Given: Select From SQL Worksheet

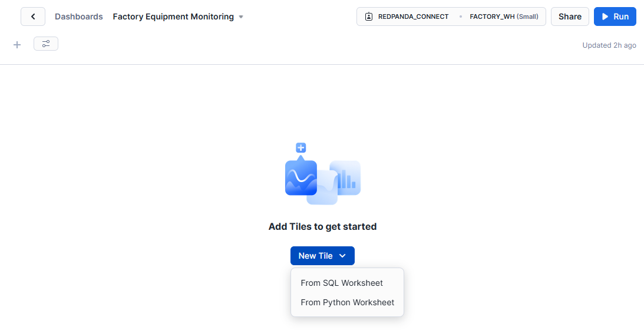Looking at the screenshot, I should coord(342,283).
